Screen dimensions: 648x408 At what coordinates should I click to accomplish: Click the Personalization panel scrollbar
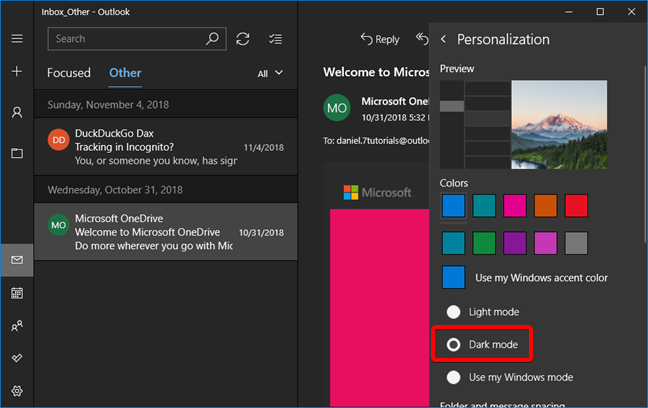pos(645,154)
